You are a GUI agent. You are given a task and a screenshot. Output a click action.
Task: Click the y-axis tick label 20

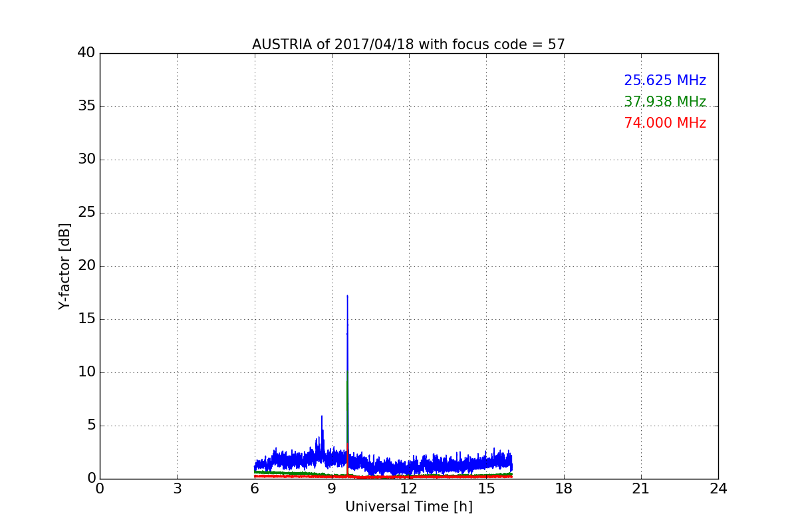click(x=86, y=266)
